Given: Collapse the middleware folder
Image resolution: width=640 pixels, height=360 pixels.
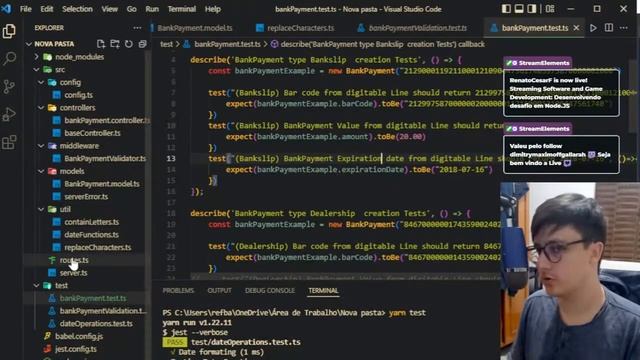Looking at the screenshot, I should (41, 146).
